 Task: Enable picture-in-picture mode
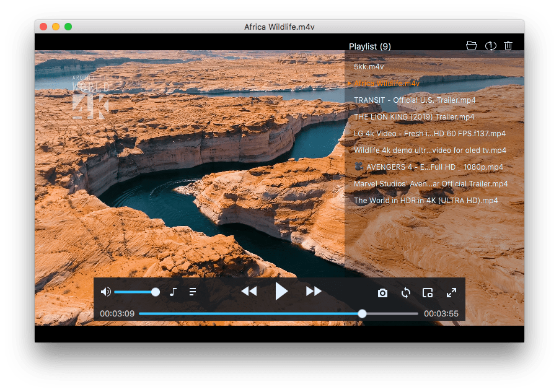pos(428,292)
